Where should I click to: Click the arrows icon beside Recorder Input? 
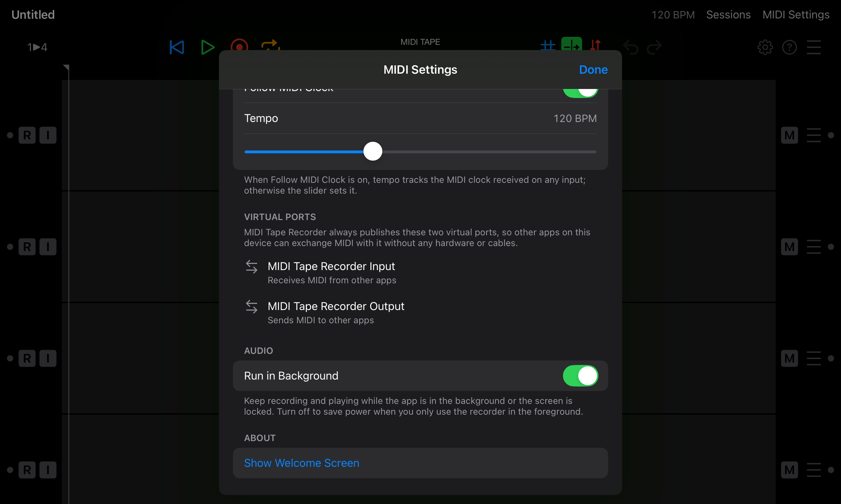pos(252,267)
